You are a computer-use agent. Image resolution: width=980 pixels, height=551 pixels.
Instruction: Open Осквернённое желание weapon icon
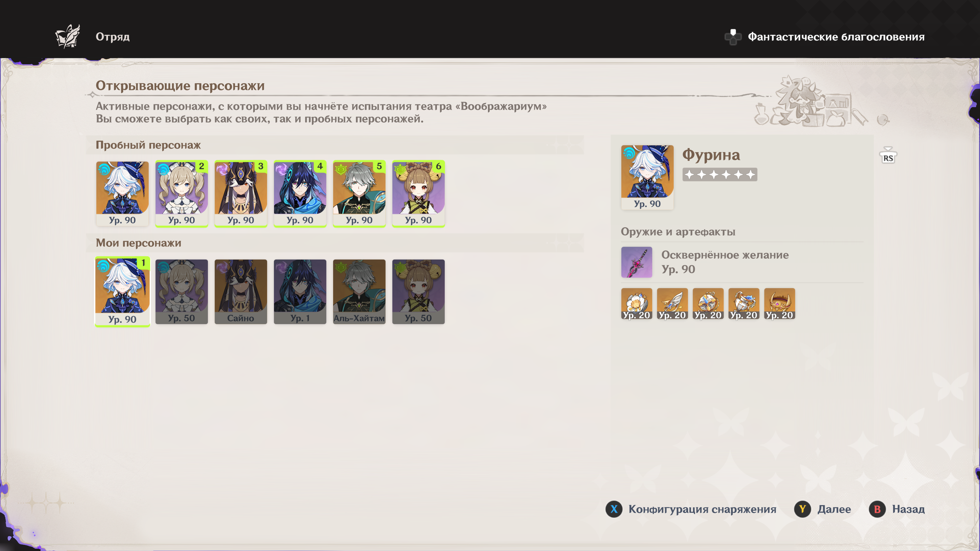tap(636, 262)
